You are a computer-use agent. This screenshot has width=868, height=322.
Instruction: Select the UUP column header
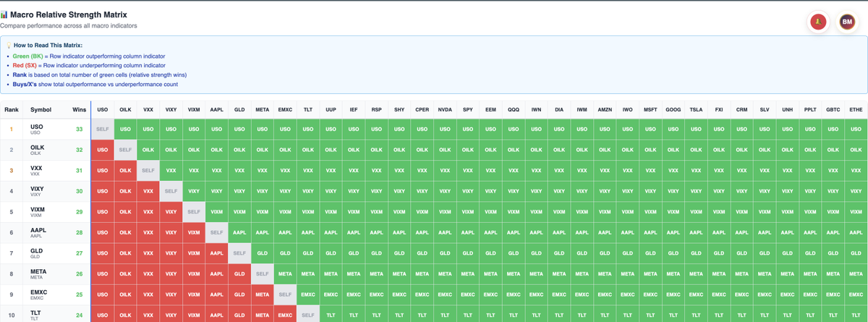pyautogui.click(x=331, y=110)
